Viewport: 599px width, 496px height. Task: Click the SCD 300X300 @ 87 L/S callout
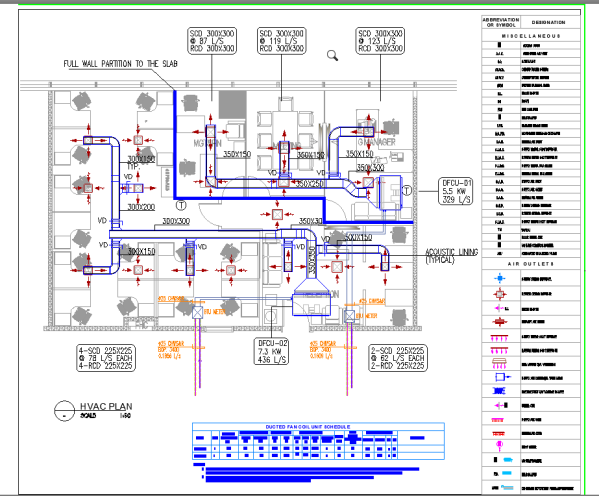coord(212,41)
